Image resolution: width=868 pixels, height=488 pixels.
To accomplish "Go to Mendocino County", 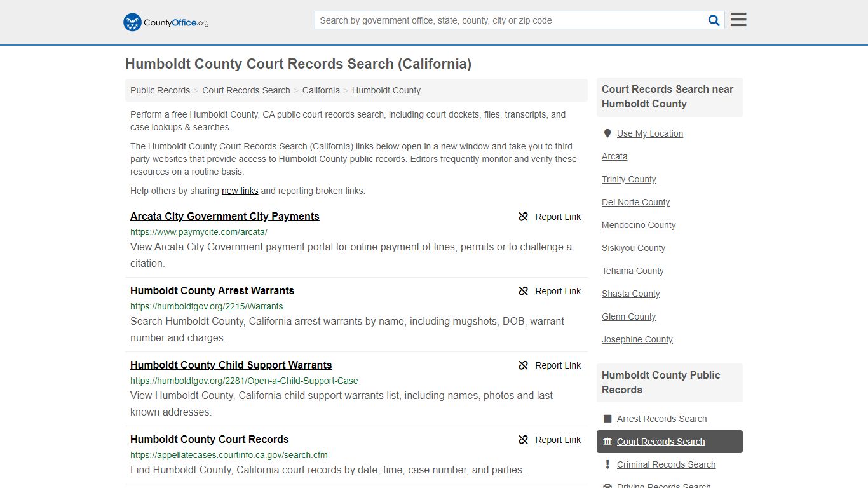I will [x=639, y=225].
